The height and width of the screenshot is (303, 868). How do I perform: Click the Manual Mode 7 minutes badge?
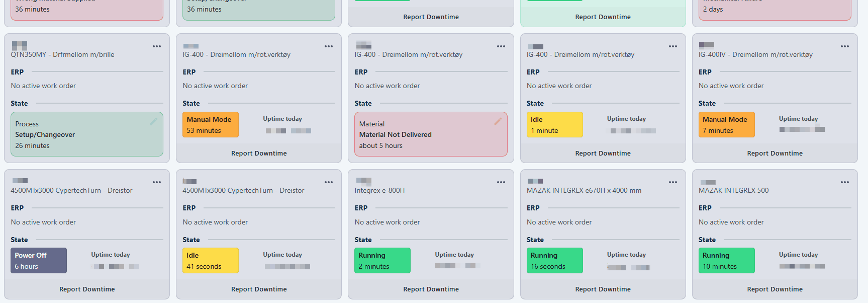[x=726, y=125]
